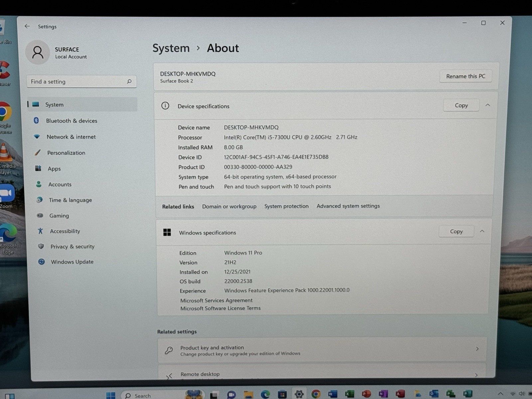Open Outlook from the taskbar
Screen dimensions: 532x399
coord(434,394)
